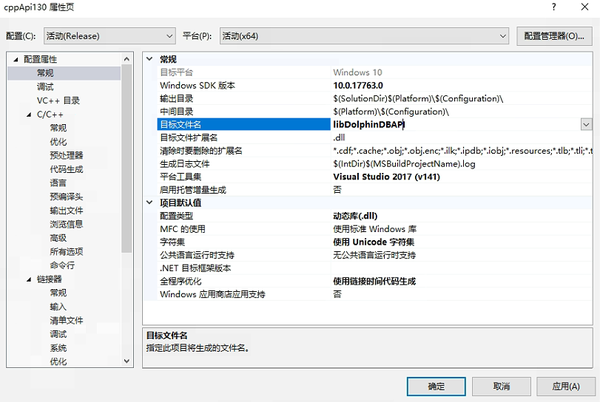Select 语言 in the tree
The height and width of the screenshot is (402, 600).
[x=58, y=183]
